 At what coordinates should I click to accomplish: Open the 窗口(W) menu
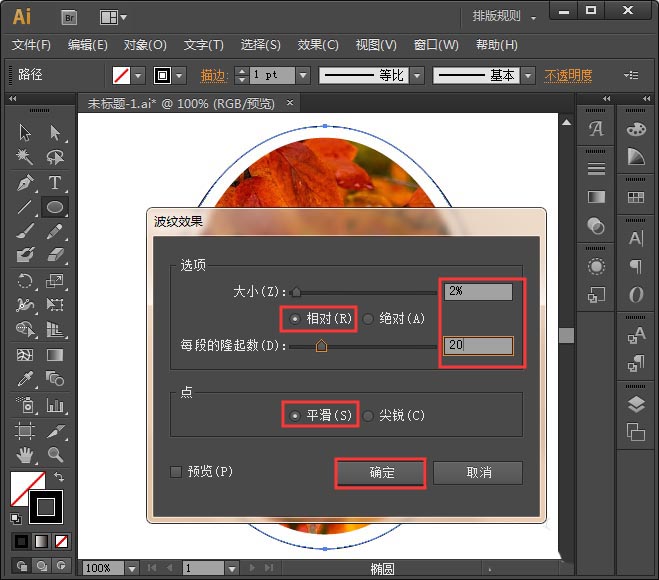point(436,45)
